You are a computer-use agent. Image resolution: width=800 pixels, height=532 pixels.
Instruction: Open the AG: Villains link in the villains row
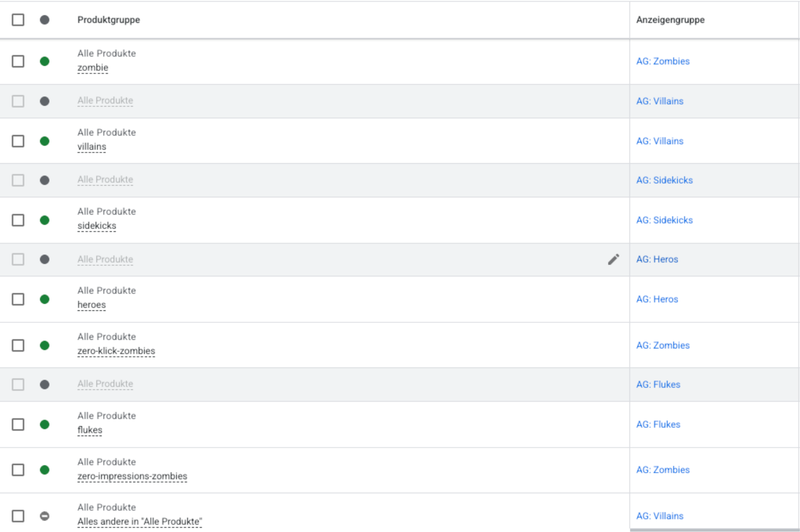[660, 141]
